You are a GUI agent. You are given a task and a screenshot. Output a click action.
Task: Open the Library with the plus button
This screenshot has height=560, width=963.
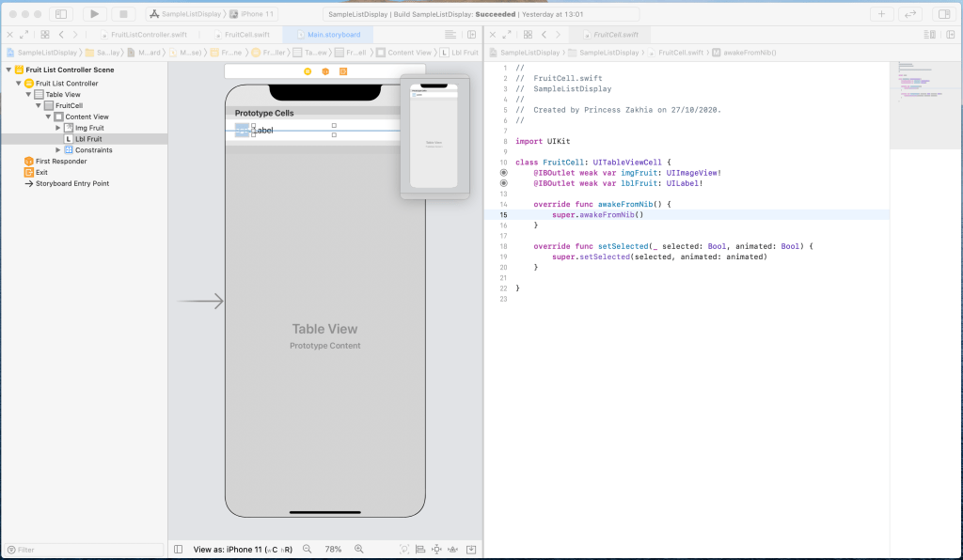(881, 14)
